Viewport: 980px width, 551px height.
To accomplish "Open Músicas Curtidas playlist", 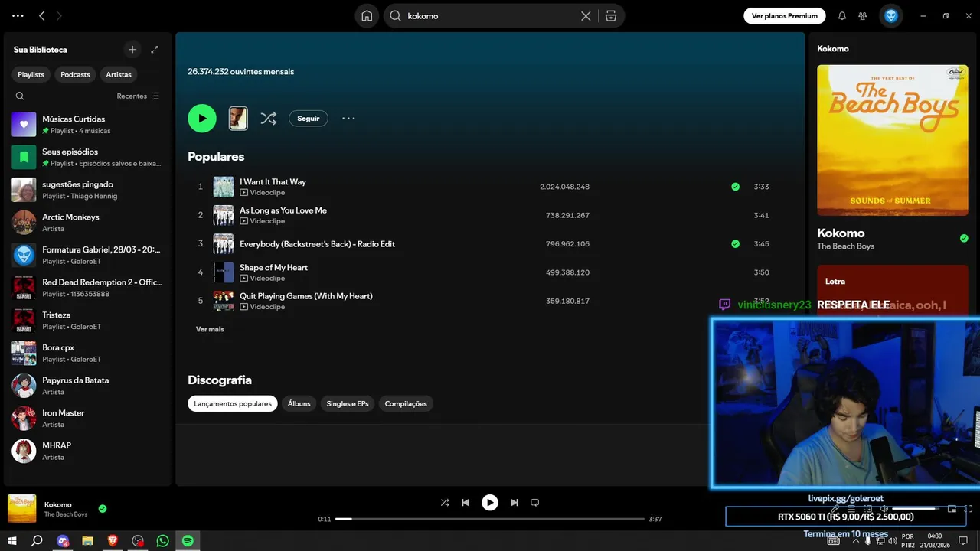I will [x=87, y=124].
